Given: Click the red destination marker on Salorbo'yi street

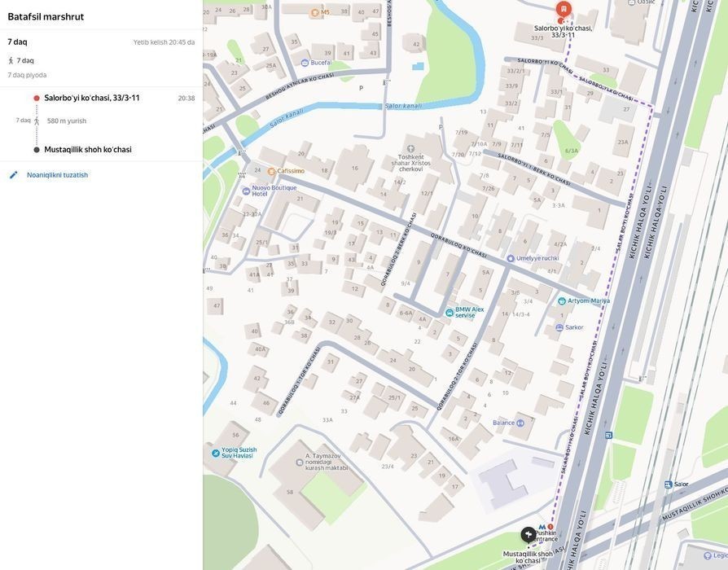Looking at the screenshot, I should point(564,10).
